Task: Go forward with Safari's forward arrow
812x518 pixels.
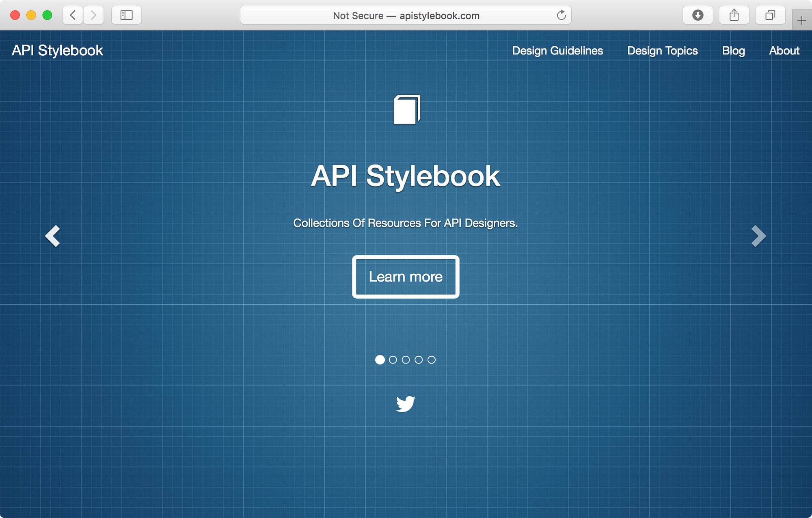Action: pyautogui.click(x=94, y=15)
